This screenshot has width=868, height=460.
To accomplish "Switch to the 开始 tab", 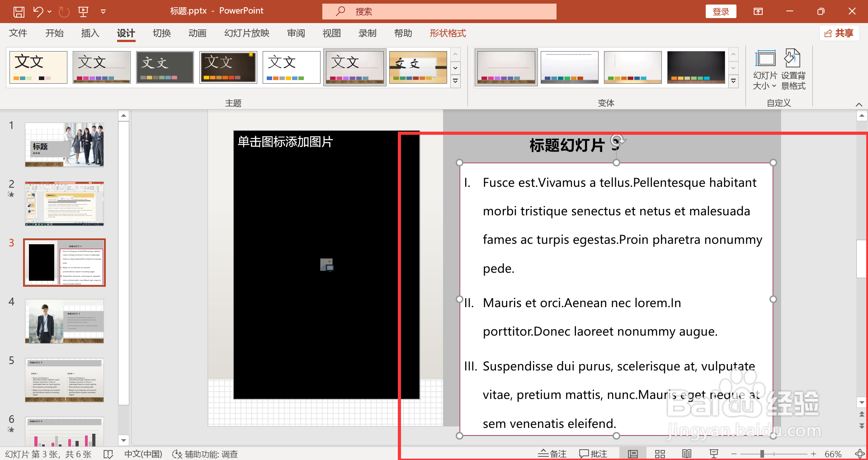I will pos(54,33).
